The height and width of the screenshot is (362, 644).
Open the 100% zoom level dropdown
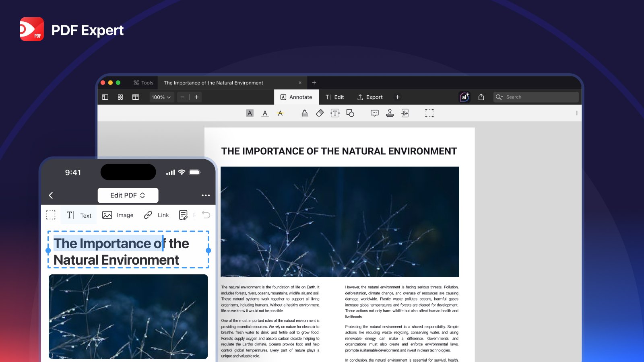pos(161,97)
